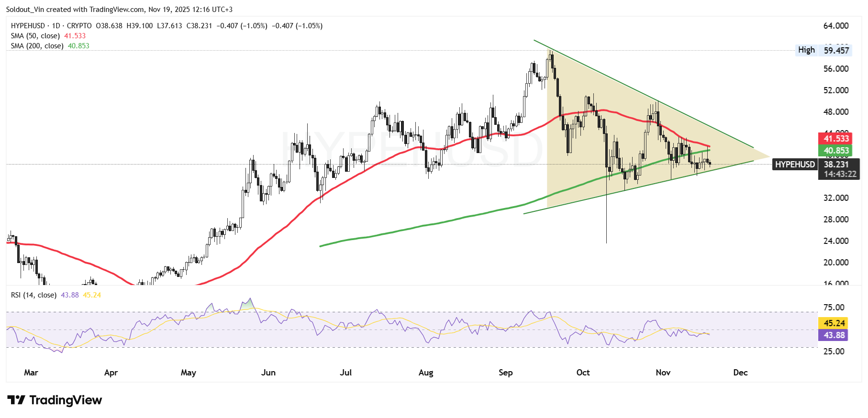
Task: Click the SMA (50, close) legend
Action: pos(35,36)
